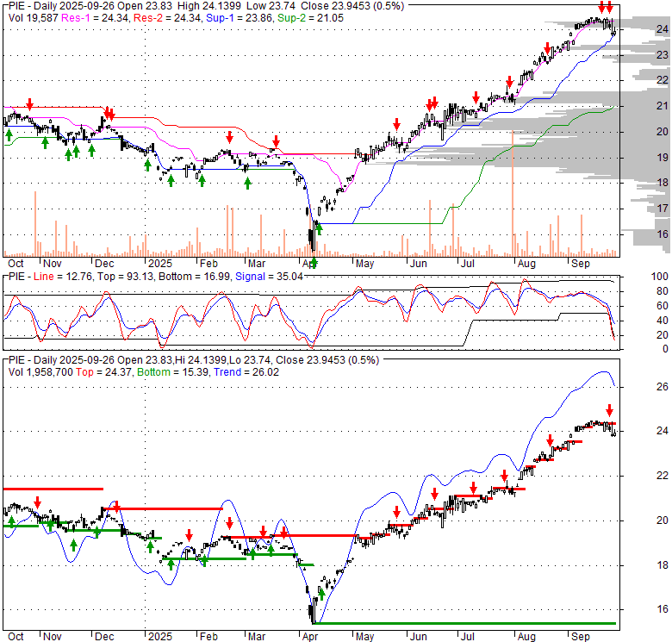The image size is (672, 642).
Task: Click the Mar label on bottom chart time axis
Action: (x=257, y=637)
